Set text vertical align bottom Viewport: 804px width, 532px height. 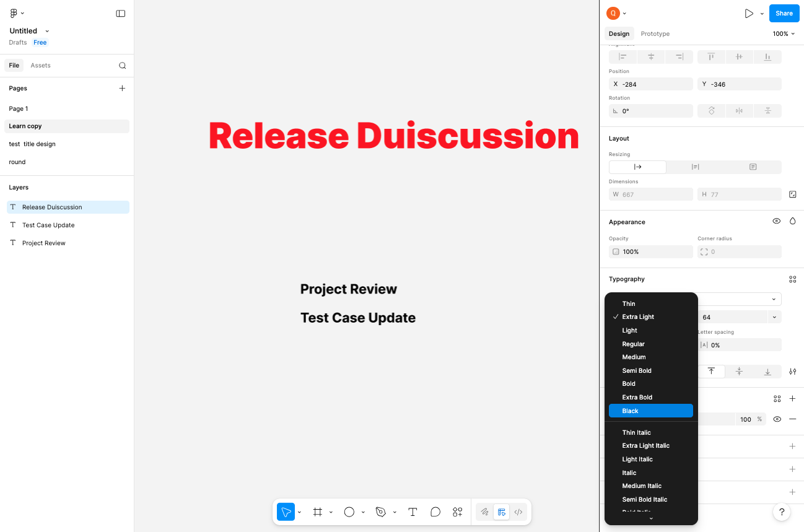[x=767, y=372]
